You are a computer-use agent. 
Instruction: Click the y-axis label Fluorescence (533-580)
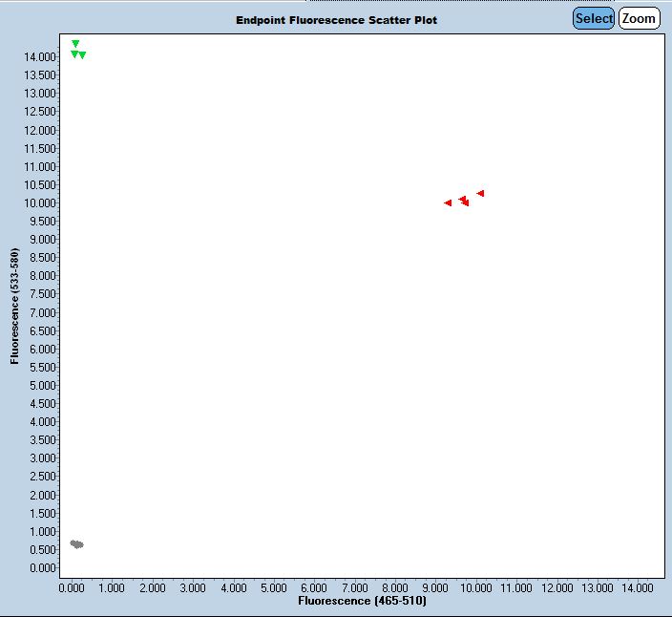14,308
